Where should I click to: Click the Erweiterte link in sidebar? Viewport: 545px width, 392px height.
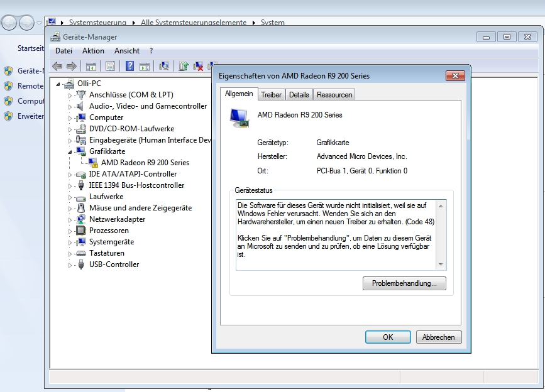click(31, 116)
